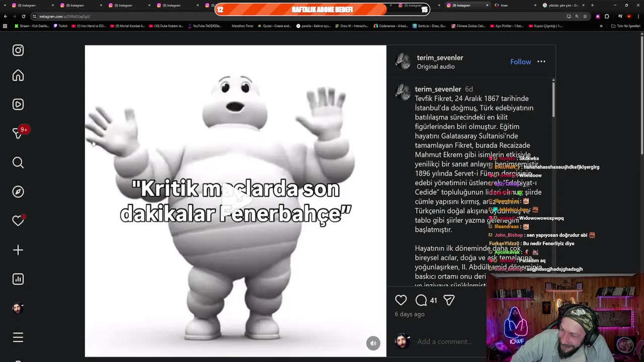View site information icon in the address bar
This screenshot has width=644, height=362.
click(x=35, y=17)
